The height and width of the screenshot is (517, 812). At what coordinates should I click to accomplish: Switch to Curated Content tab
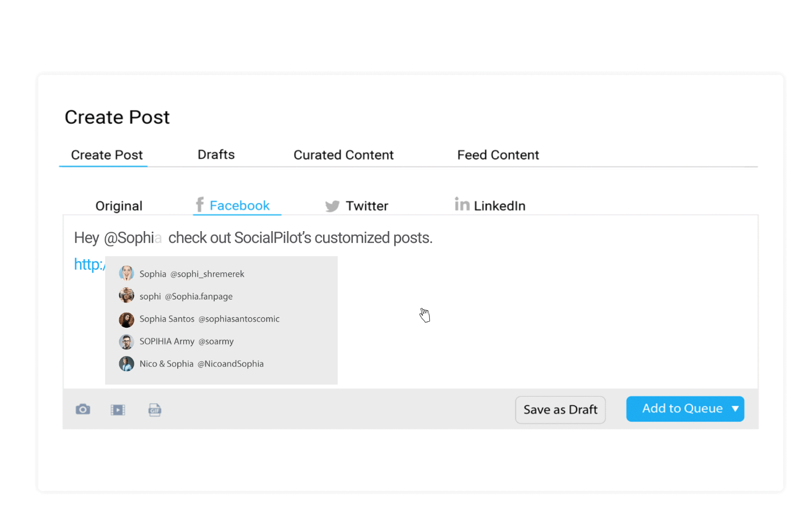(343, 155)
